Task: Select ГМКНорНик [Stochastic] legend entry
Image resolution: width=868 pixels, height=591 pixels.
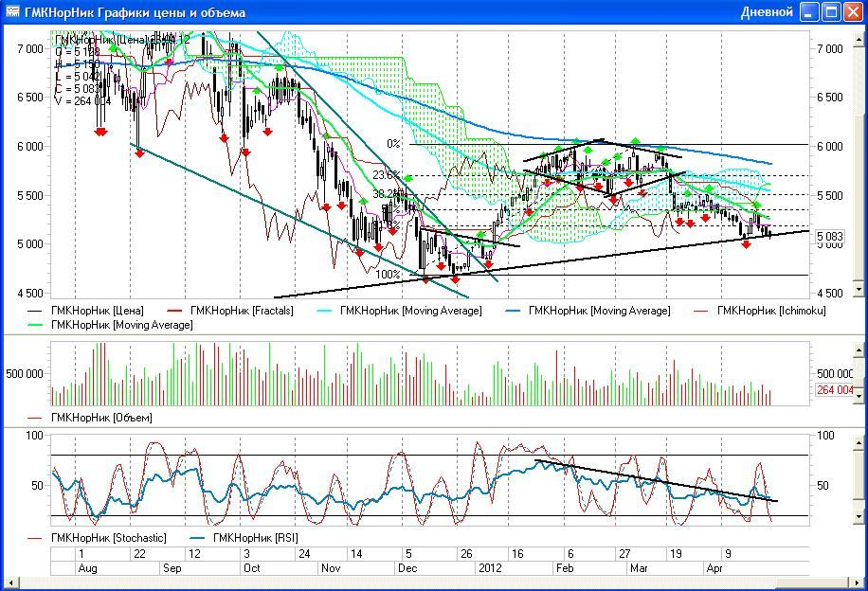Action: pos(97,537)
